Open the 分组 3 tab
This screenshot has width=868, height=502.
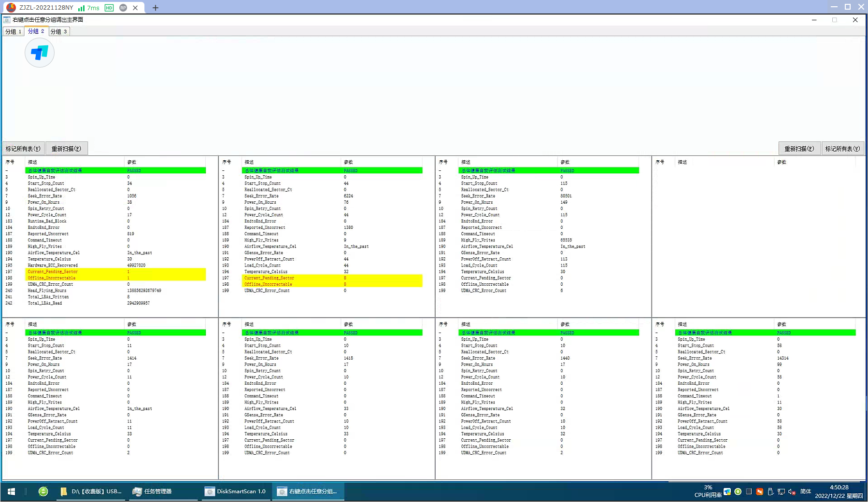(x=59, y=31)
